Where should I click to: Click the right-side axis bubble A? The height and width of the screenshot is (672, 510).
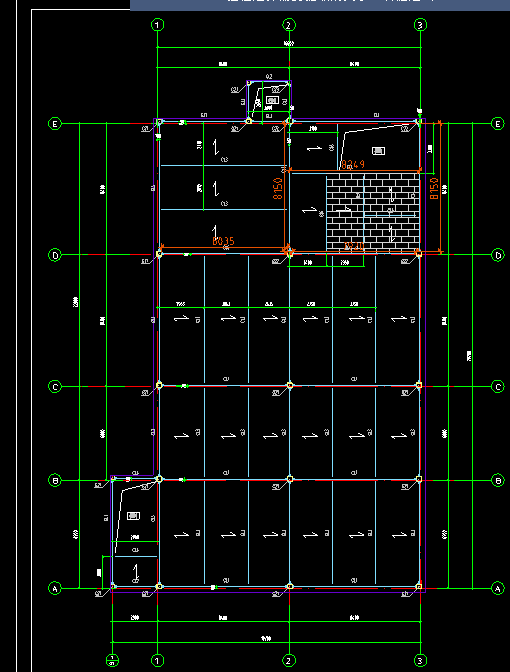498,588
